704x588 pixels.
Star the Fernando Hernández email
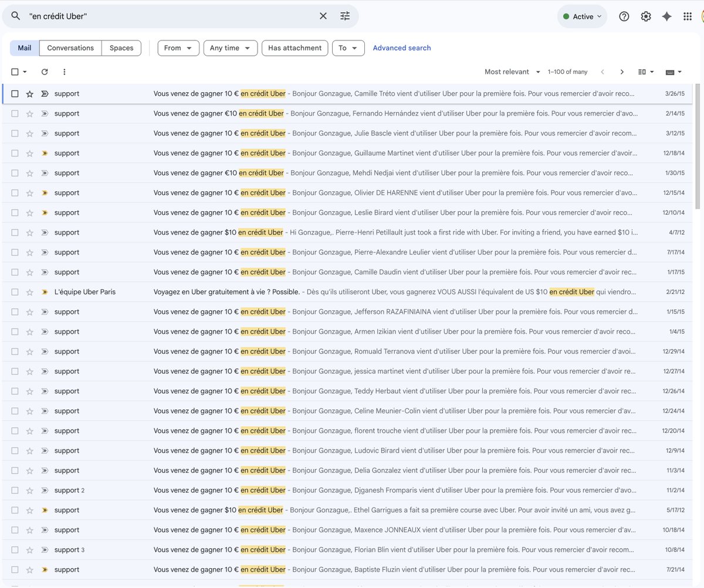[x=30, y=114]
